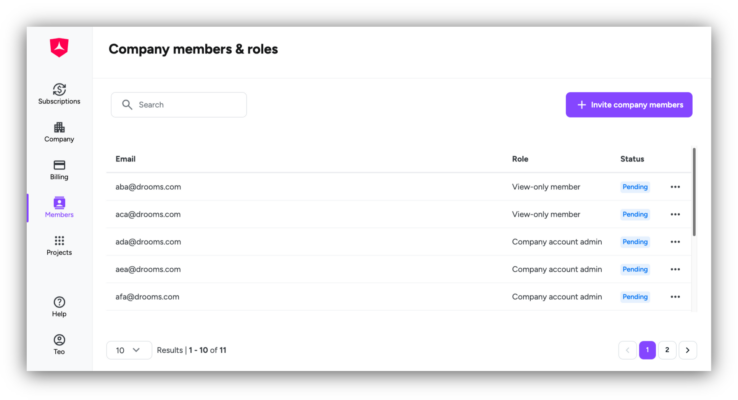Click Pending status for aea@drooms.com

click(635, 269)
